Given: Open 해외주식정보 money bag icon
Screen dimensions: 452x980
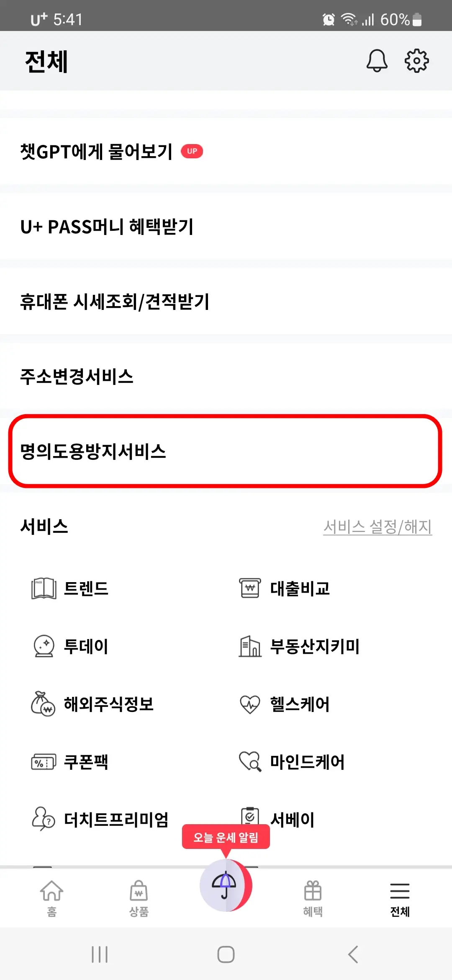Looking at the screenshot, I should (x=43, y=704).
